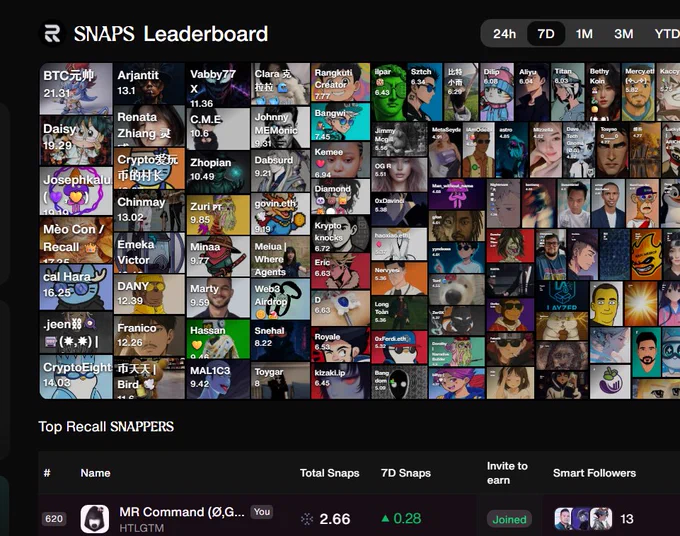Viewport: 680px width, 536px height.
Task: Open the Renata Zhiang tile
Action: 149,126
